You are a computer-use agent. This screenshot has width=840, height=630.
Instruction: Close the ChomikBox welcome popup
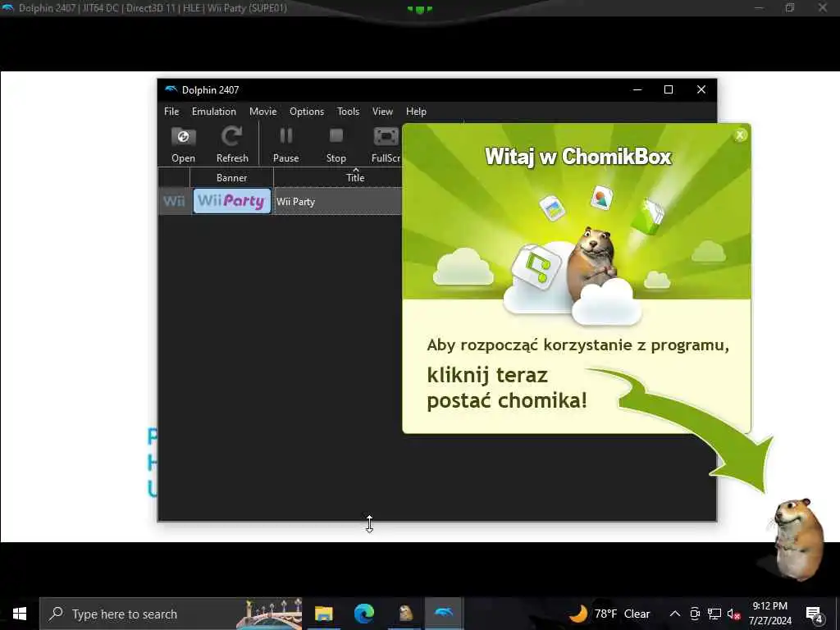(740, 135)
